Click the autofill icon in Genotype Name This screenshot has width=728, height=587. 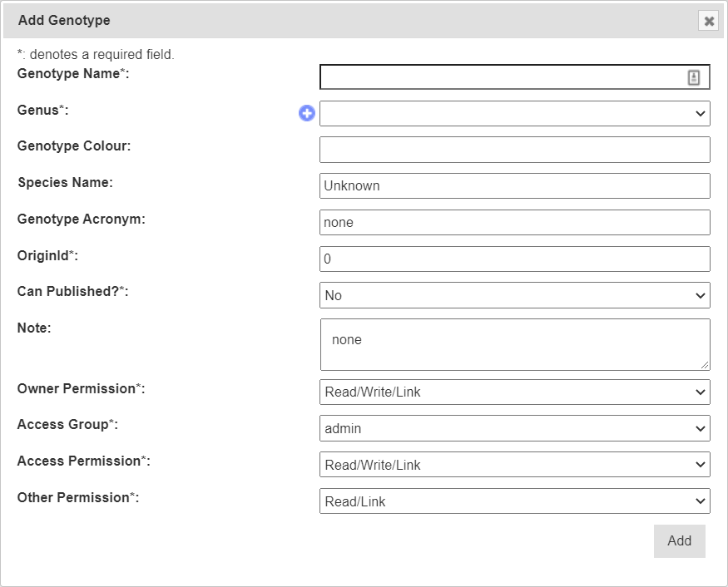pos(694,77)
